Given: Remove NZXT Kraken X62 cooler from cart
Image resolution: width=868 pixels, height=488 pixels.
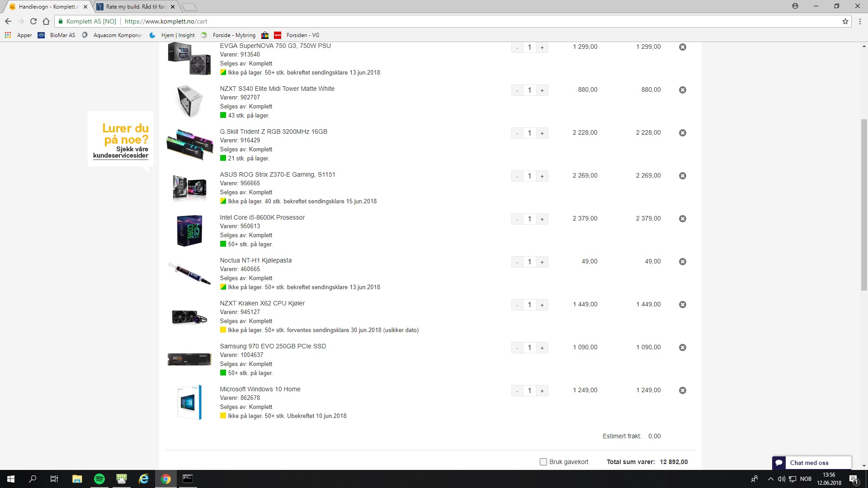Looking at the screenshot, I should [683, 305].
